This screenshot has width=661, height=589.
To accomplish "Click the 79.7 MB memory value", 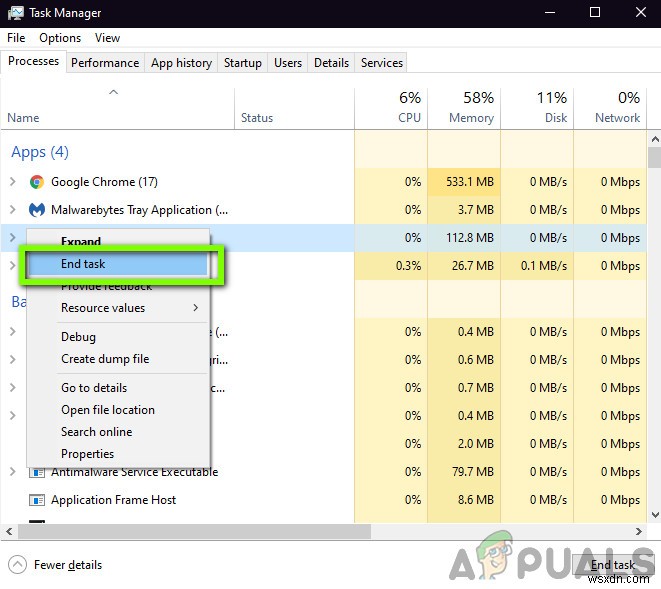I will tap(473, 472).
